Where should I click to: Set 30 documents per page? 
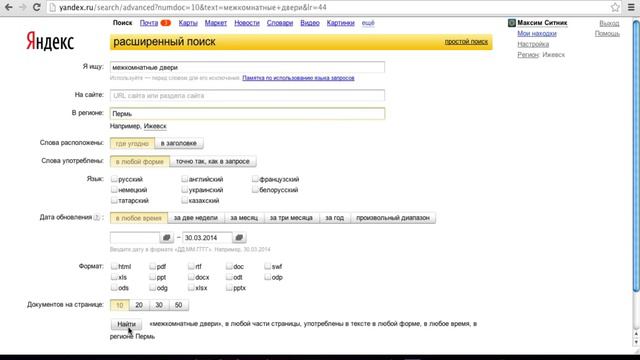[159, 305]
